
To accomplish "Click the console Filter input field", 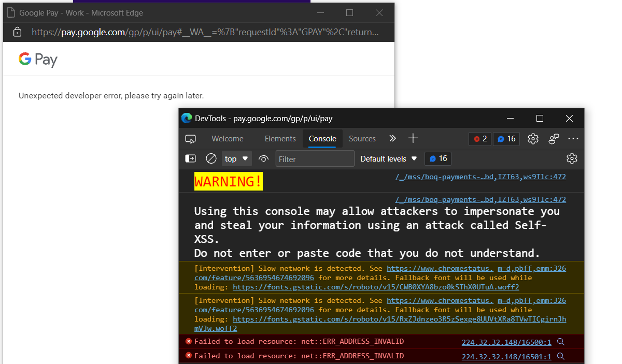I will (x=315, y=158).
